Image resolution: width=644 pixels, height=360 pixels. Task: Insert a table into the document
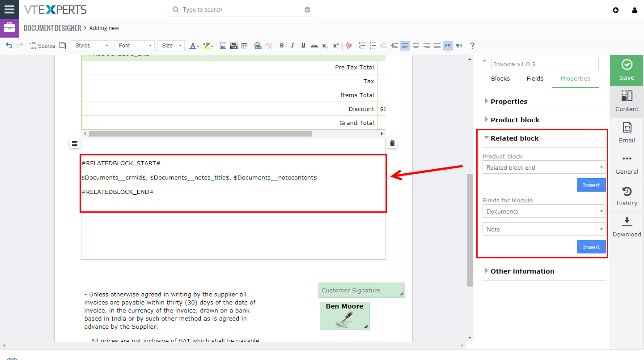[244, 45]
